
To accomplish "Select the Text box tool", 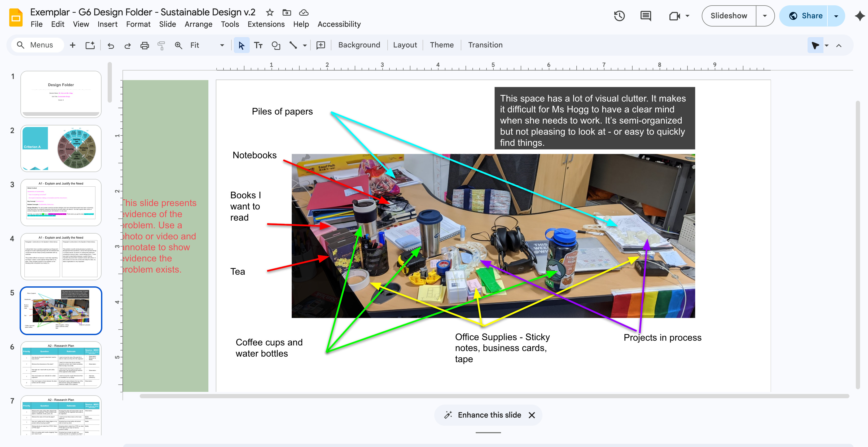I will click(x=258, y=45).
